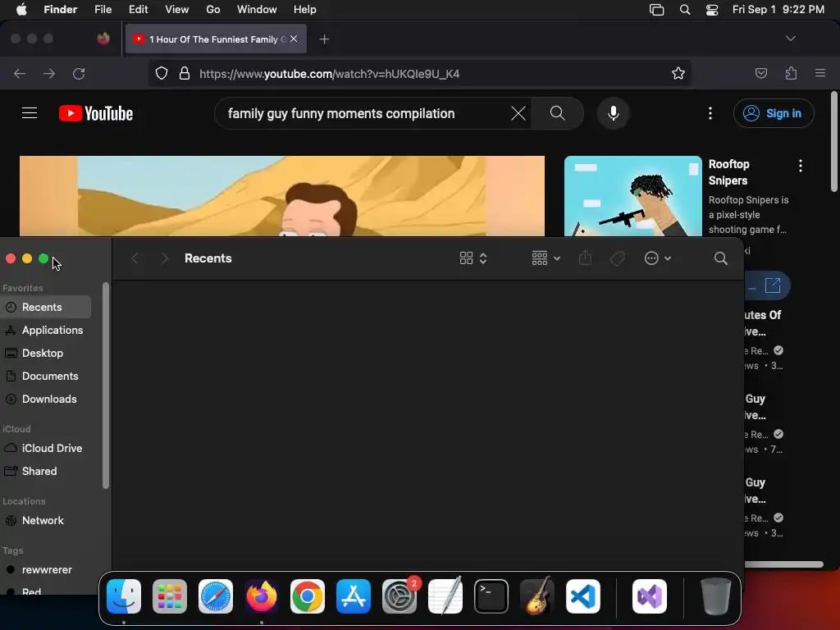Open Firefox list all tabs chevron
The image size is (840, 630).
coord(790,39)
